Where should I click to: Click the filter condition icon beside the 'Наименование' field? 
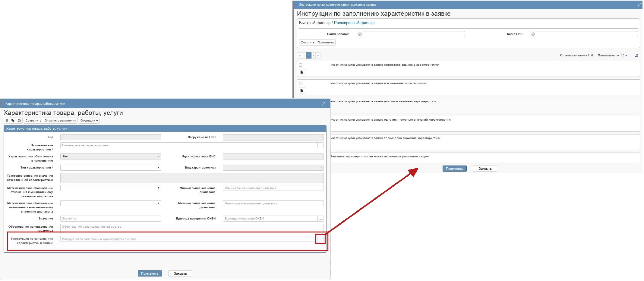click(x=360, y=34)
